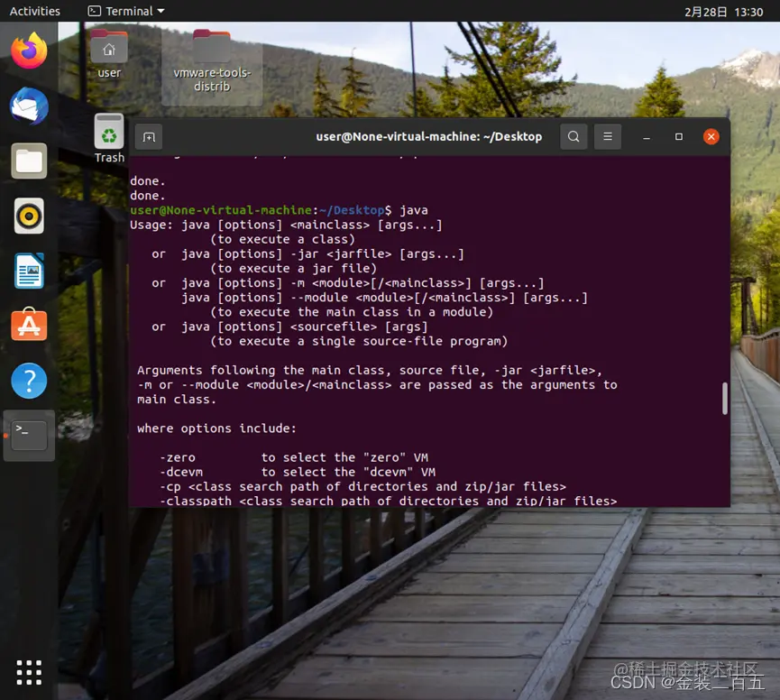Screen dimensions: 780x700
Task: Click the "(to execute the main class in a module)" line
Action: pos(352,311)
